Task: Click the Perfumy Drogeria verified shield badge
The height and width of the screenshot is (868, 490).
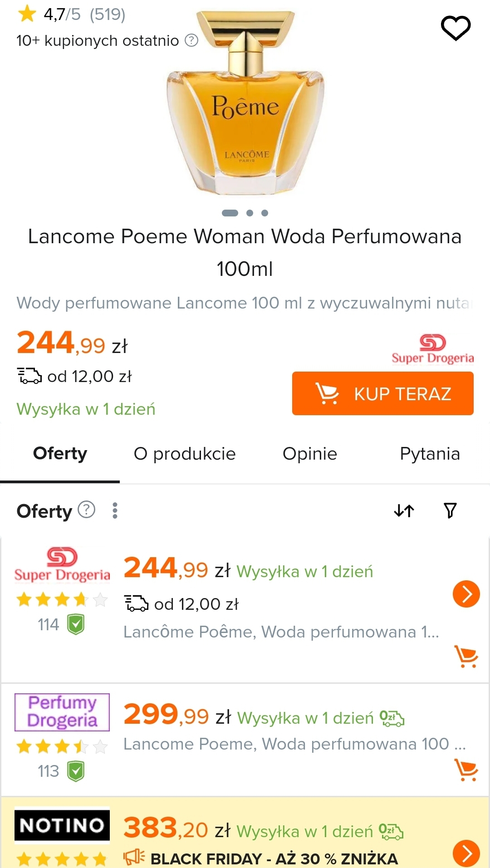Action: pyautogui.click(x=76, y=771)
